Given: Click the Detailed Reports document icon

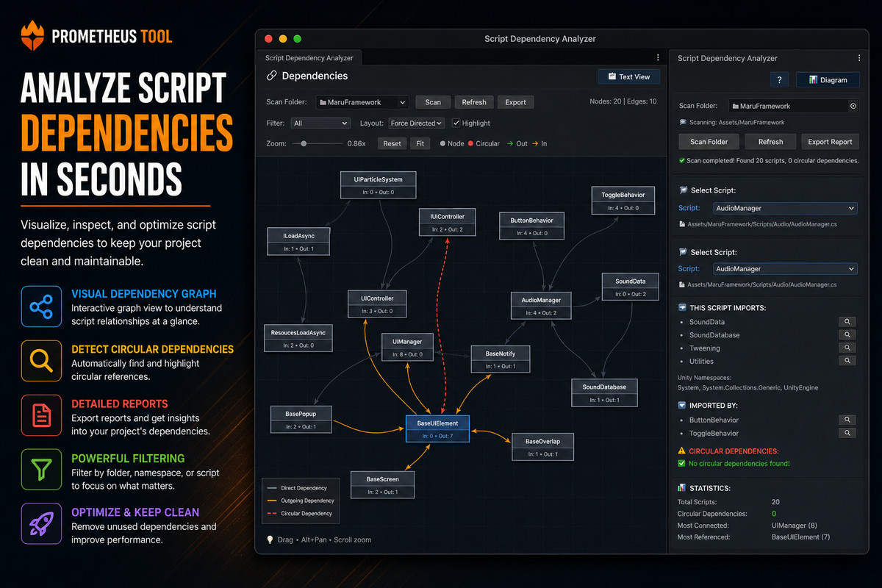Looking at the screenshot, I should pos(41,415).
